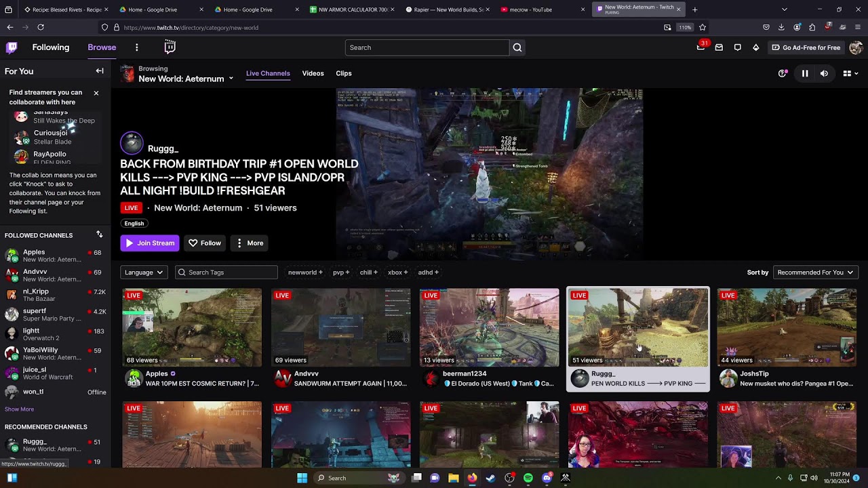The height and width of the screenshot is (488, 868).
Task: Open File Explorer from the taskbar
Action: [x=454, y=478]
